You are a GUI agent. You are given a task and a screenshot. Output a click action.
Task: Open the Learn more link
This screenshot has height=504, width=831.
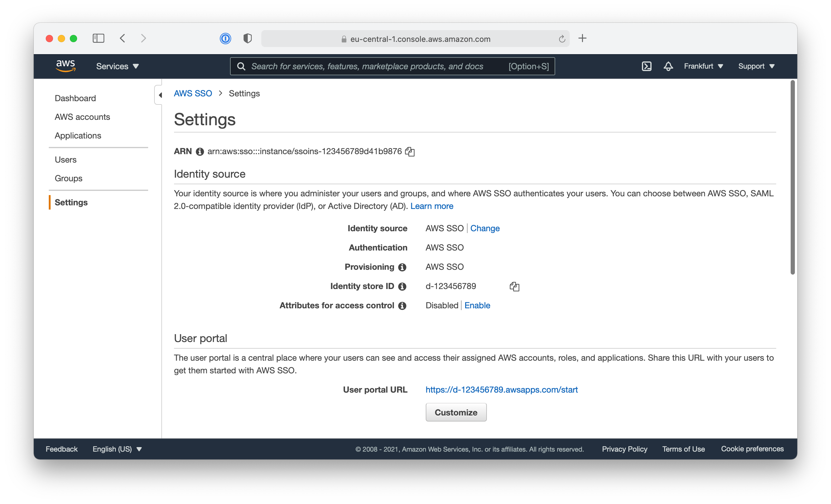click(x=432, y=206)
